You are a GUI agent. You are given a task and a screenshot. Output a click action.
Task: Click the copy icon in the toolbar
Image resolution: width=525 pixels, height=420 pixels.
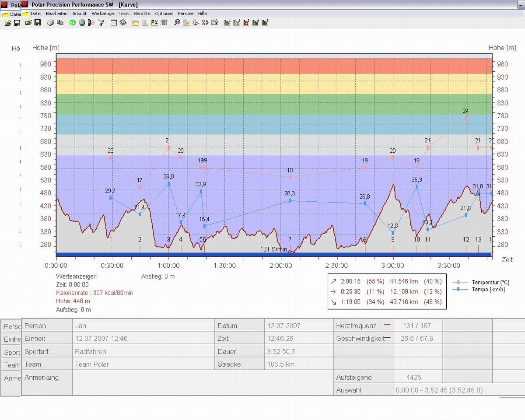[x=60, y=23]
